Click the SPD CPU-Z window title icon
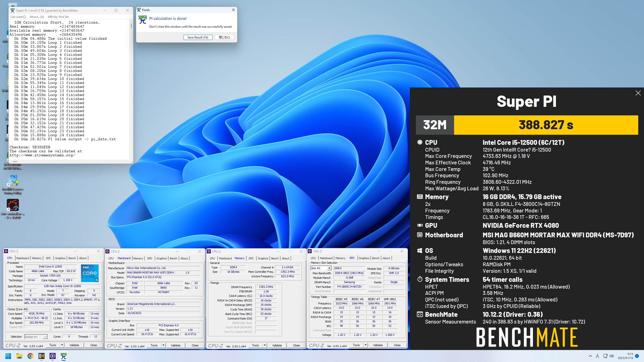 click(x=310, y=251)
